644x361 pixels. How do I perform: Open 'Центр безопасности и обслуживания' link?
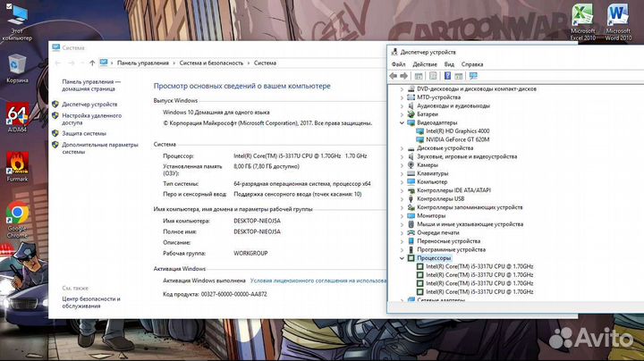91,303
